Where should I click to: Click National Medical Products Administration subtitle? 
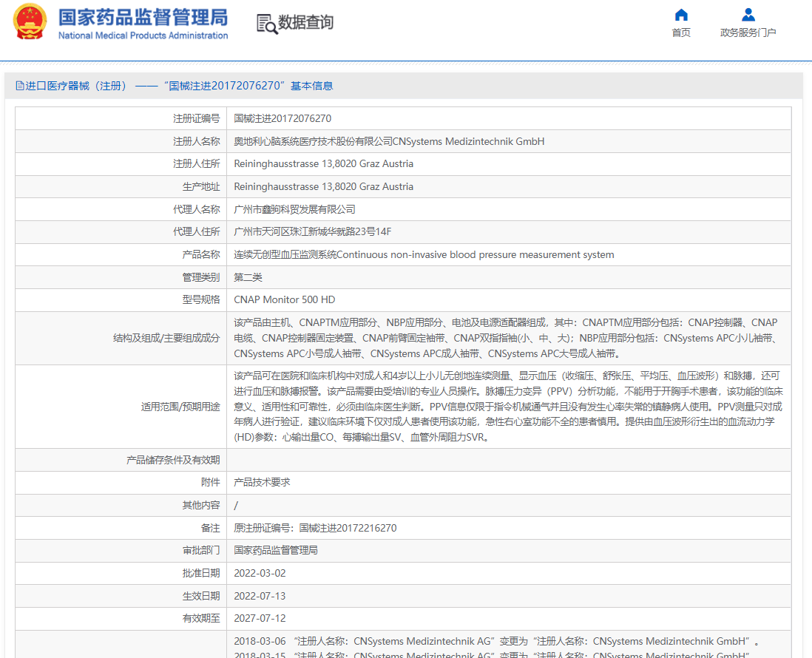(x=143, y=35)
